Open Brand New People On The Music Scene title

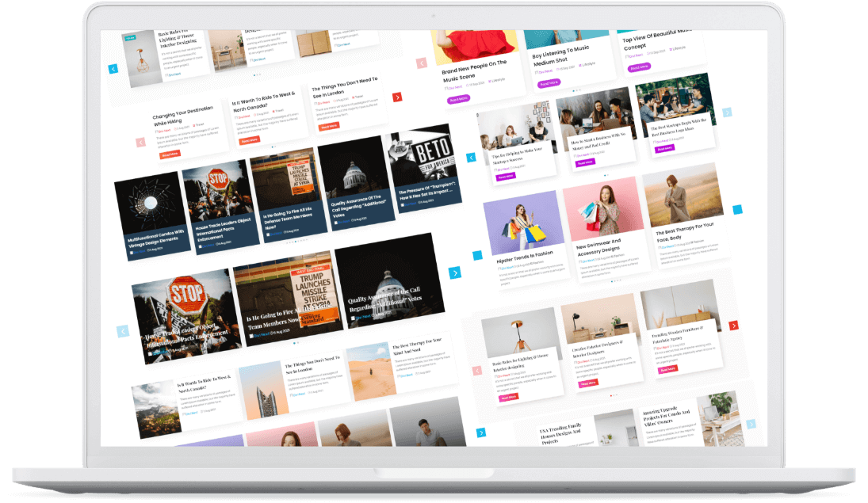[474, 71]
